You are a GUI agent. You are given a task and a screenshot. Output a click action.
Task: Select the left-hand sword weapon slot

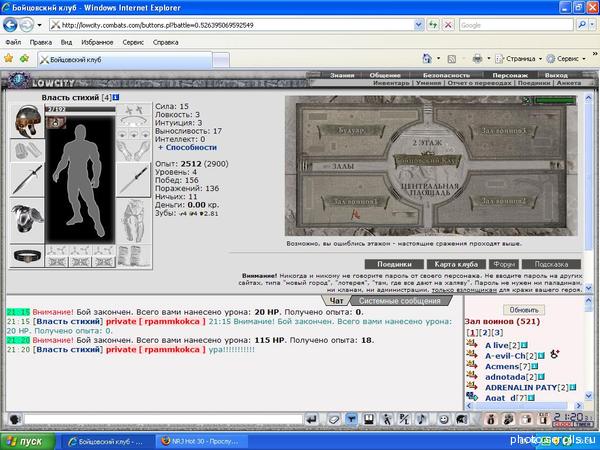pos(27,180)
